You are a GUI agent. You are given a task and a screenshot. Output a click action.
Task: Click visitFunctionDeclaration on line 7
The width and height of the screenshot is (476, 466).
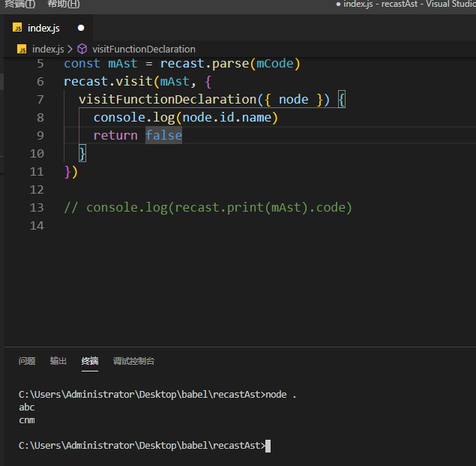coord(168,99)
